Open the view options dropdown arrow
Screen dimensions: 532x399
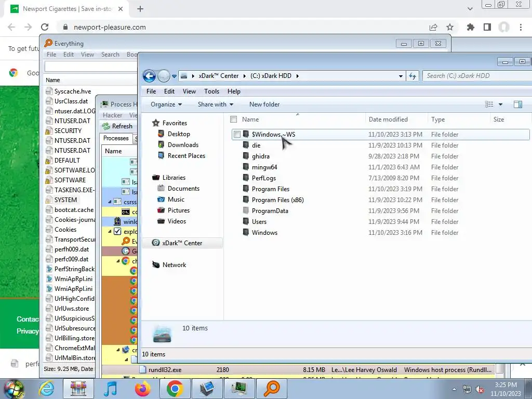point(500,104)
